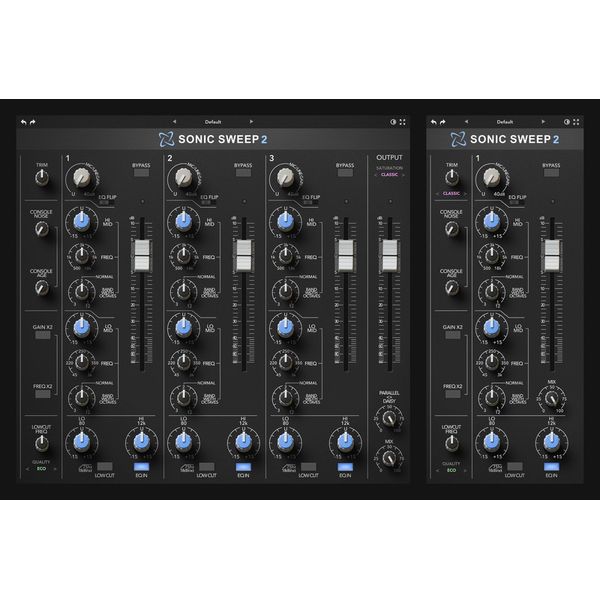Click fullscreen resize icon in large window
This screenshot has width=600, height=600.
point(402,122)
